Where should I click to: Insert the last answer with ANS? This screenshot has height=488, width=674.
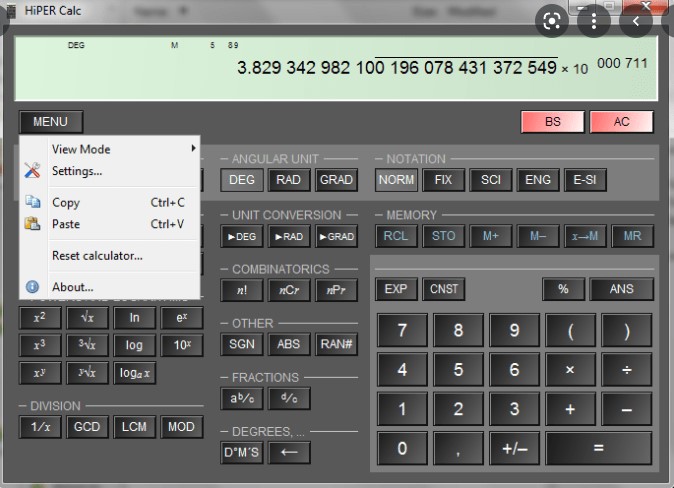(622, 289)
